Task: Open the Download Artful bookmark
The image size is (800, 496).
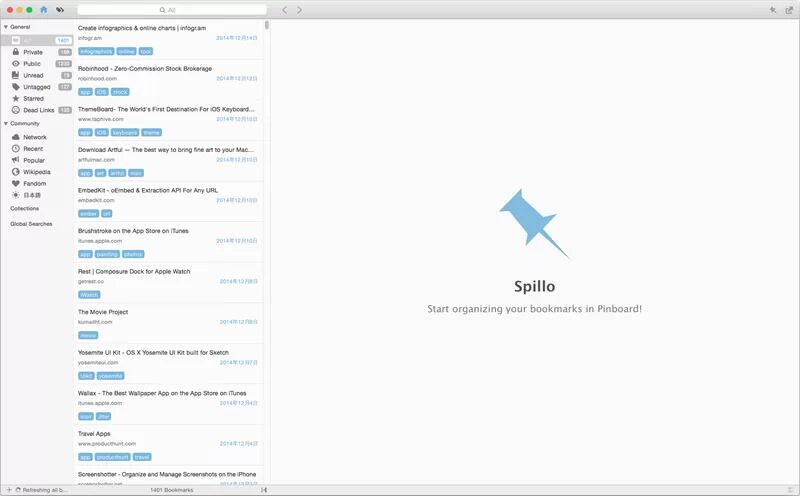Action: point(168,161)
